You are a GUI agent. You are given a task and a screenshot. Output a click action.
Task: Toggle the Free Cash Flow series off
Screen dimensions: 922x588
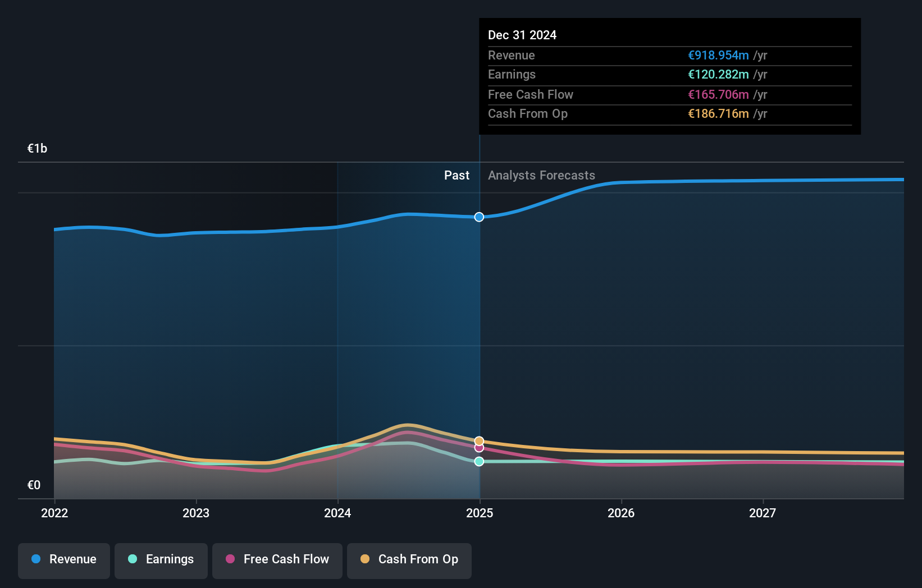coord(277,560)
